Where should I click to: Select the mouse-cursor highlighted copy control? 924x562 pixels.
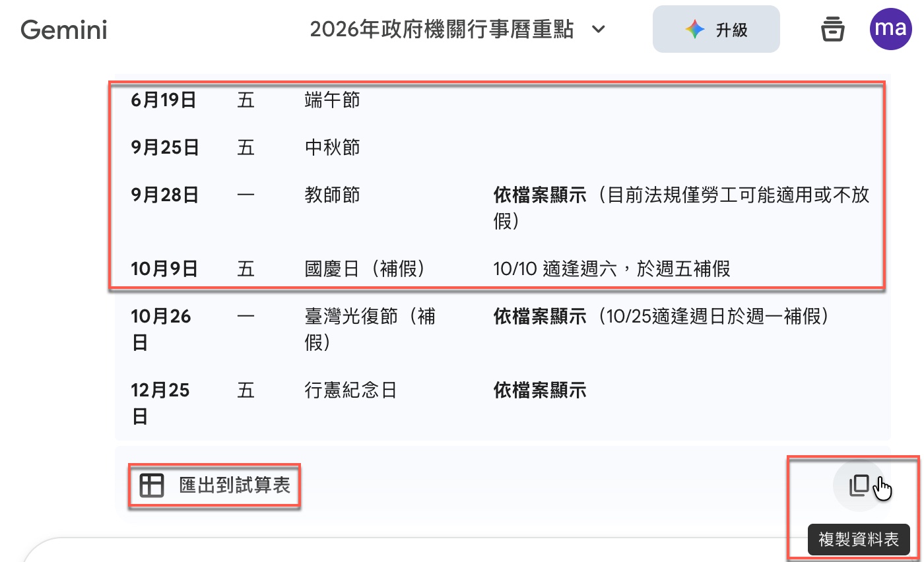click(x=858, y=485)
